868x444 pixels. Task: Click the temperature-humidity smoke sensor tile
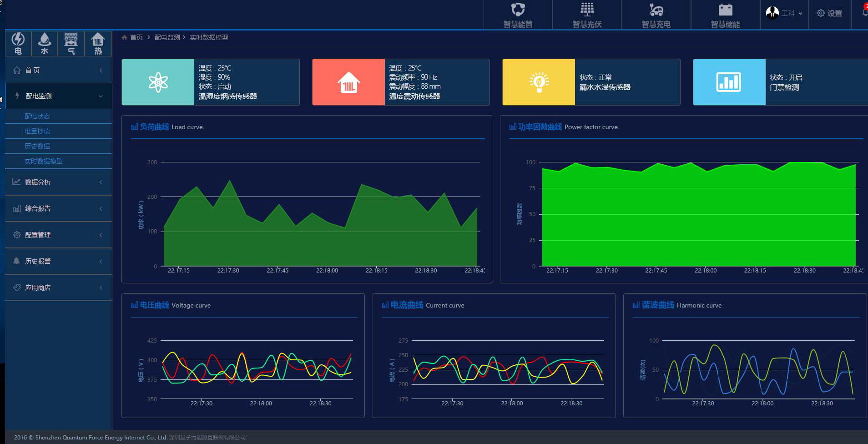[158, 82]
